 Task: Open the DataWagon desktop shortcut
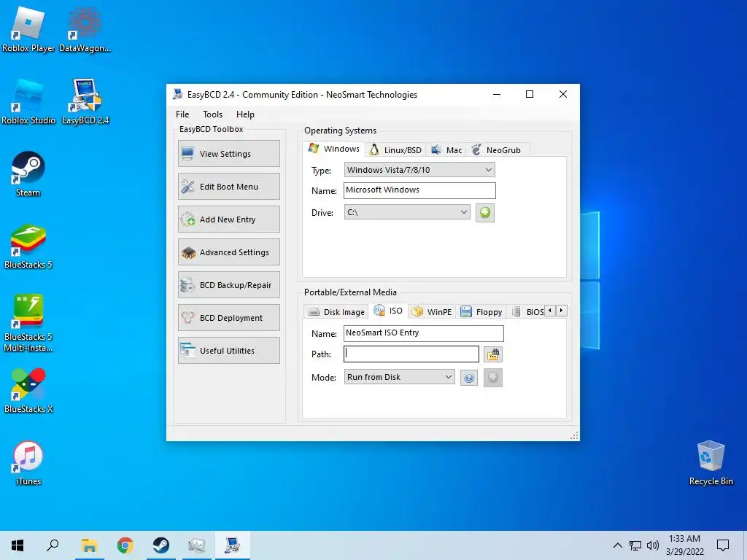(x=85, y=29)
